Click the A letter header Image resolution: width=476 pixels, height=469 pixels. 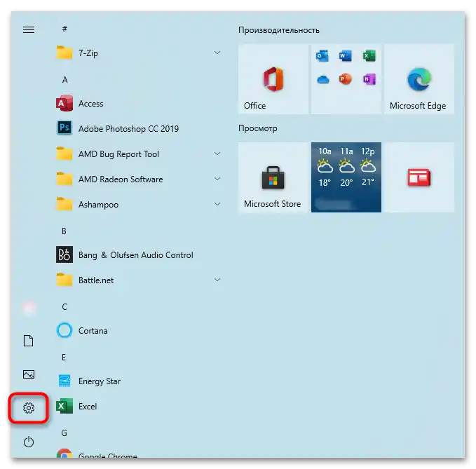[x=64, y=79]
